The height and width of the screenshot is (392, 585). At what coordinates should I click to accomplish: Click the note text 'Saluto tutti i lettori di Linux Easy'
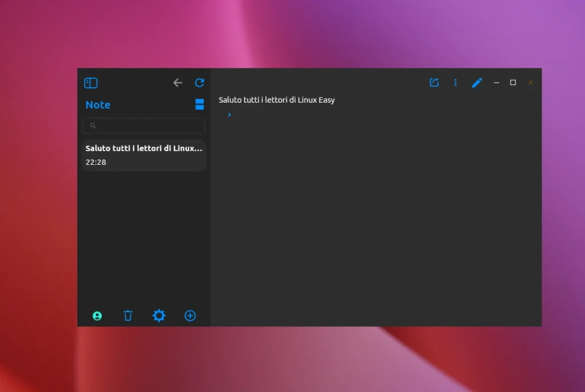(277, 100)
